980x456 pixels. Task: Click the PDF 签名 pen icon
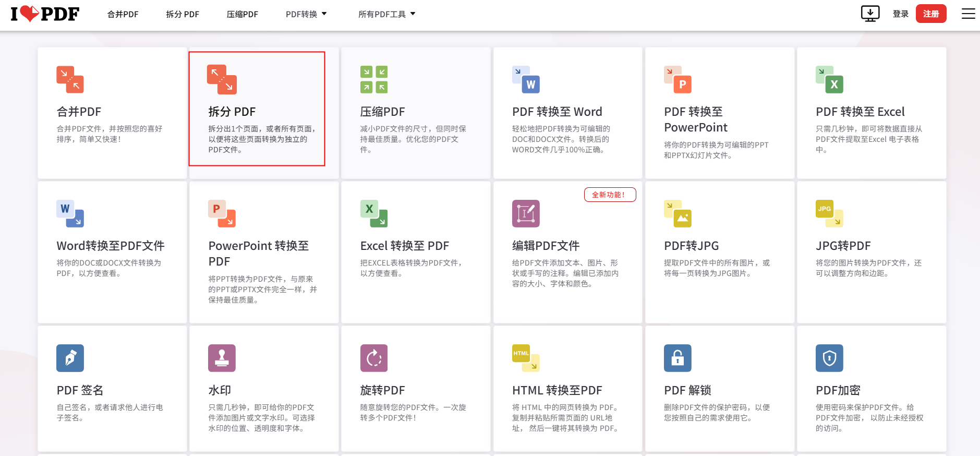(x=70, y=358)
